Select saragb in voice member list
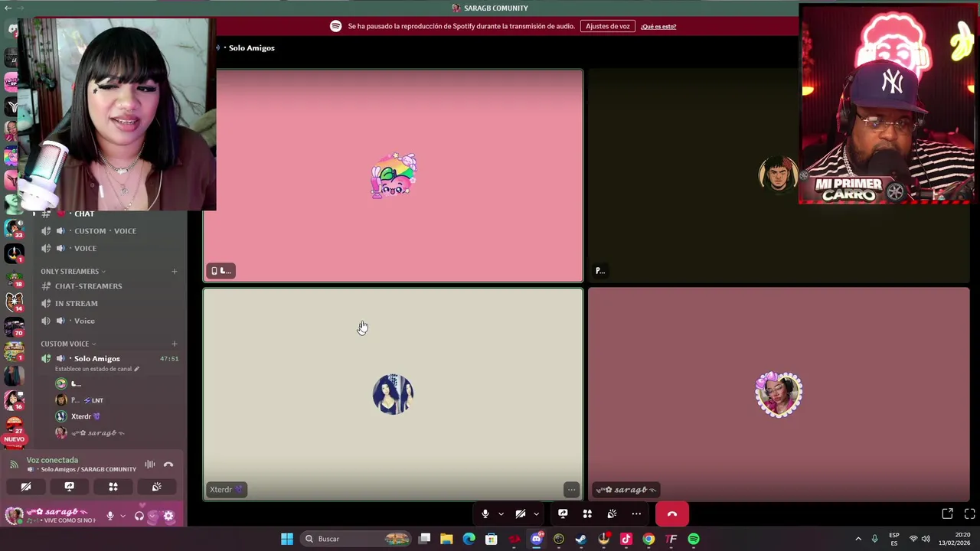This screenshot has height=551, width=980. point(98,433)
